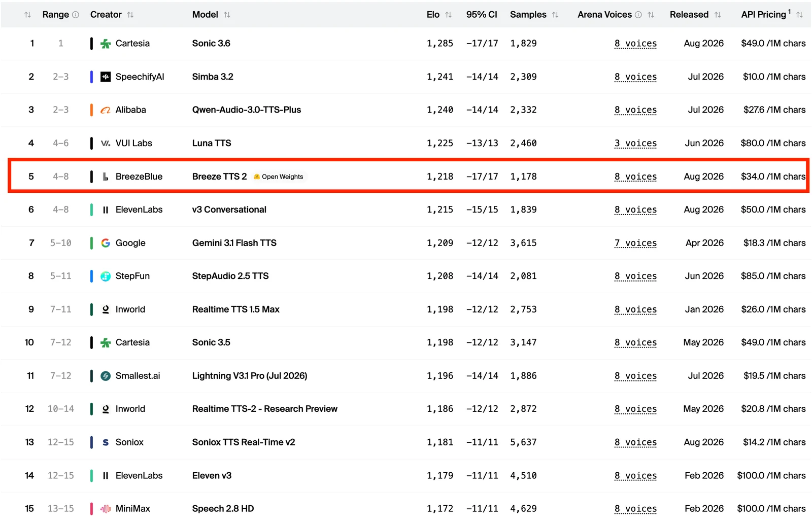Select the Gemini 3.1 Flash TTS model name
812x525 pixels.
point(234,243)
